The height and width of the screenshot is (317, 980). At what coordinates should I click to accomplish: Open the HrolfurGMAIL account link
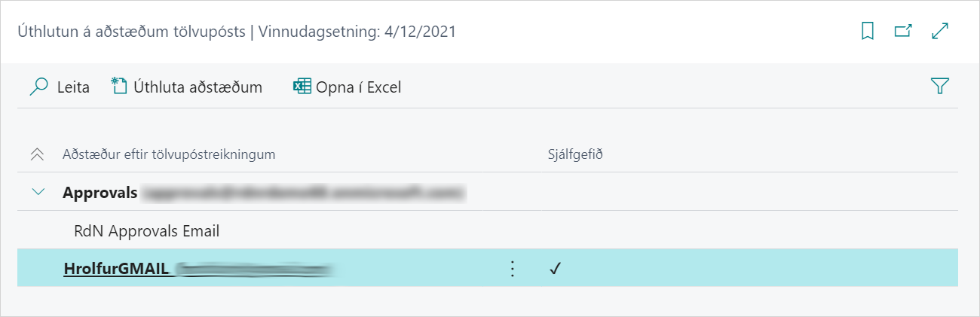click(x=118, y=269)
